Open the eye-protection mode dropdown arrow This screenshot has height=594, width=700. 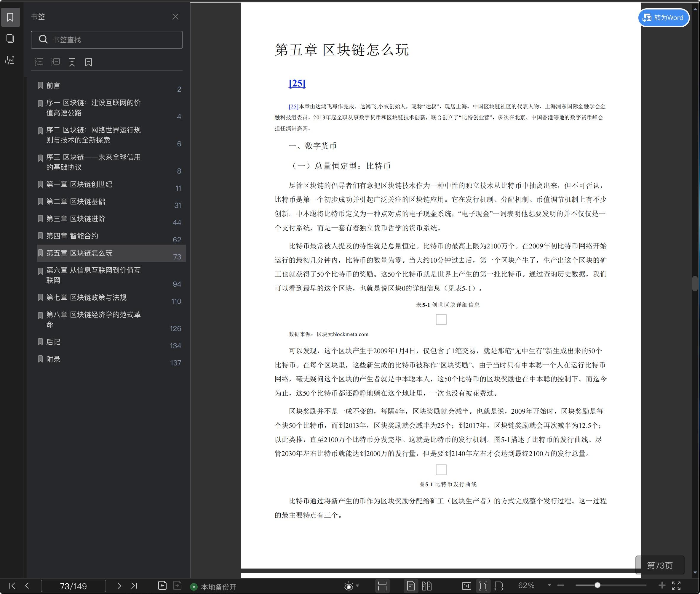(x=358, y=586)
